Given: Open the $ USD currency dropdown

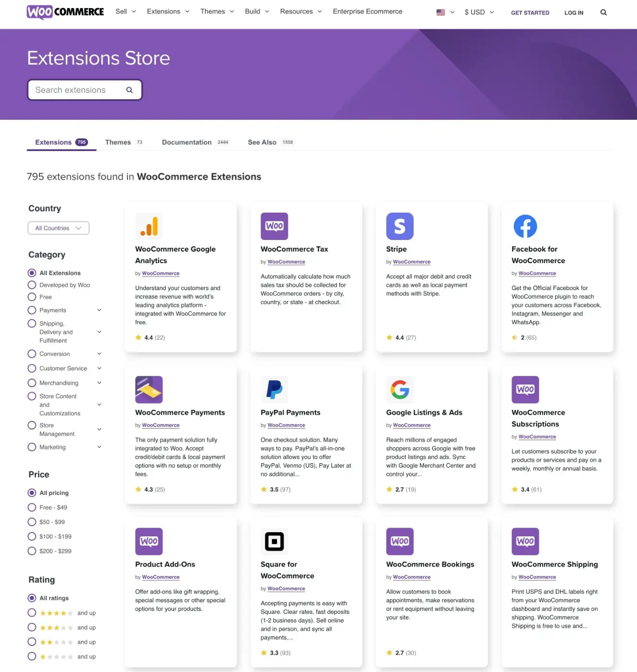Looking at the screenshot, I should [479, 12].
